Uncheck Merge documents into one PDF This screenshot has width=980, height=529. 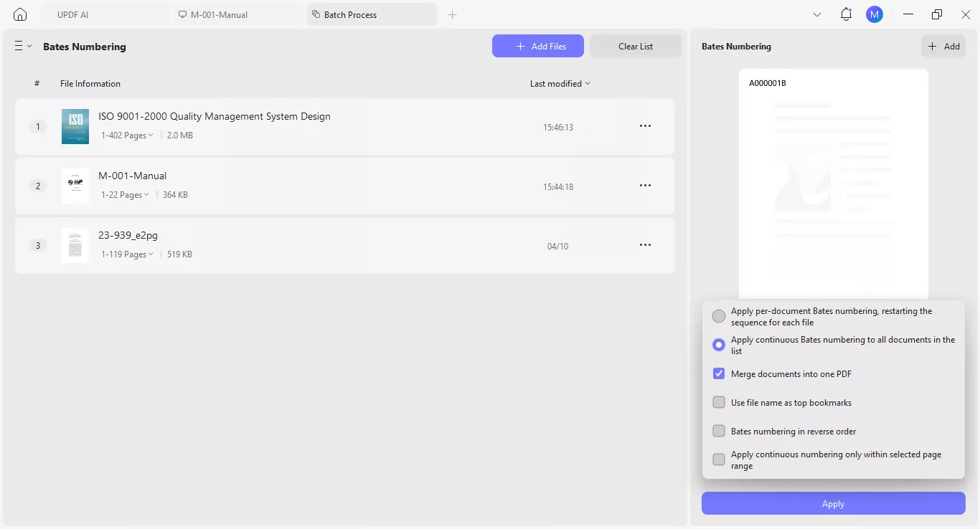point(719,373)
